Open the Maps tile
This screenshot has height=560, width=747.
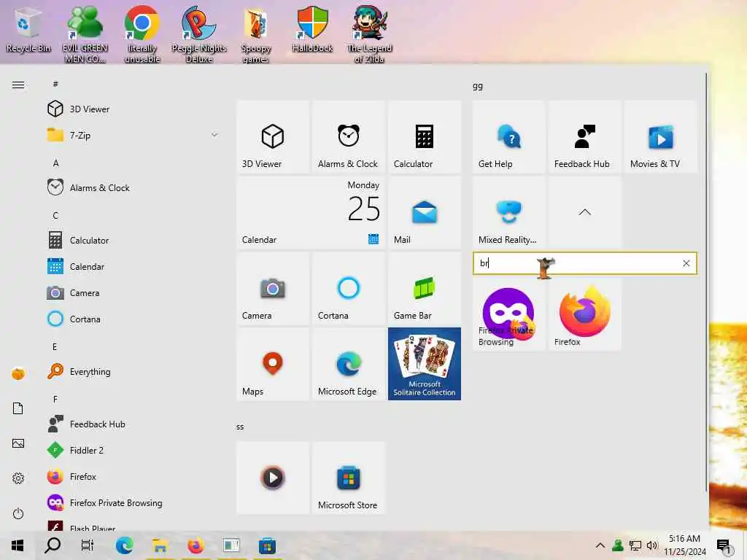(273, 364)
